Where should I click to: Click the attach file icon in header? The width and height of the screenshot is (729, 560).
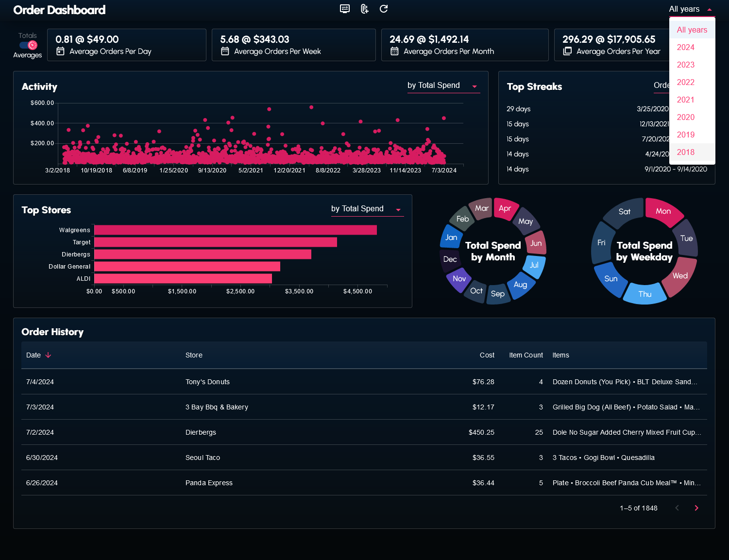pyautogui.click(x=364, y=9)
